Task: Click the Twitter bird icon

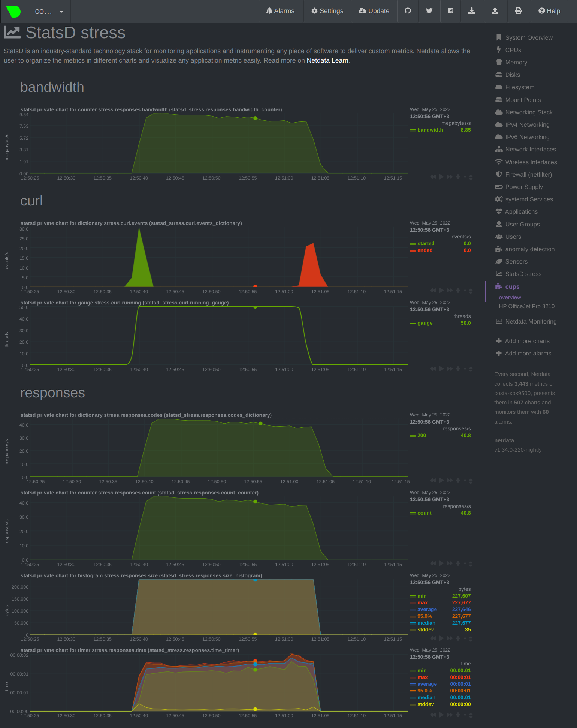Action: click(429, 11)
